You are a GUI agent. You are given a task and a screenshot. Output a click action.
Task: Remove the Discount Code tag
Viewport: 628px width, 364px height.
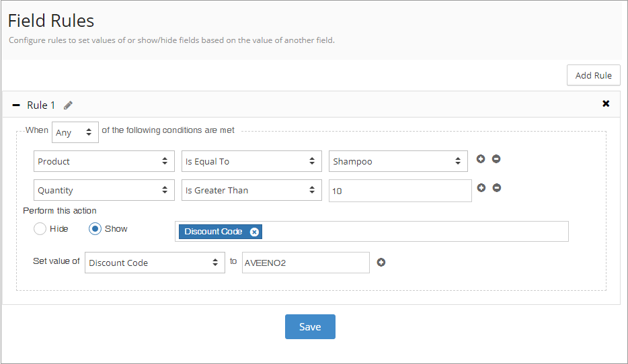[253, 232]
